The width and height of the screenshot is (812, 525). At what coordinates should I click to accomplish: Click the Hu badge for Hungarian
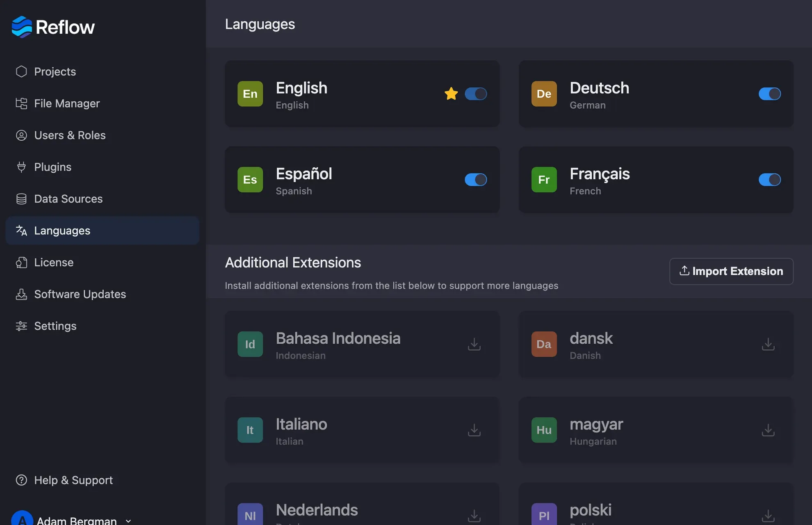tap(544, 430)
